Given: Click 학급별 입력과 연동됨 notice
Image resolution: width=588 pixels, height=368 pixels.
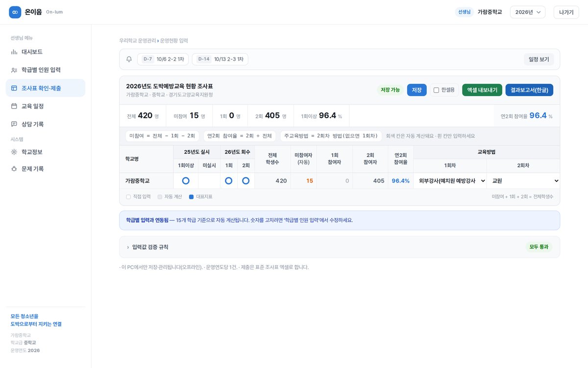Looking at the screenshot, I should 340,220.
